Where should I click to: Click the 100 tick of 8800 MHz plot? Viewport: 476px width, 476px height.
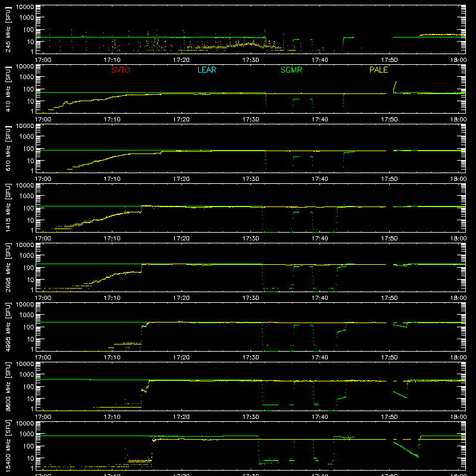click(x=29, y=387)
